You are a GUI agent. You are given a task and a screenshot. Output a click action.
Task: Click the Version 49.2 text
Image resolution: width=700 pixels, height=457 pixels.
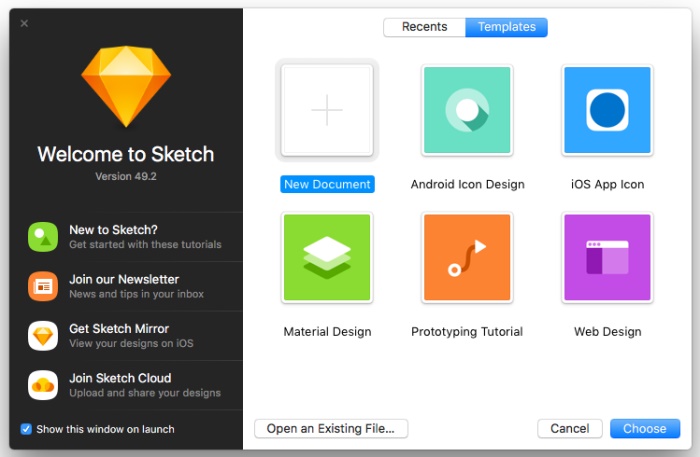pos(126,176)
